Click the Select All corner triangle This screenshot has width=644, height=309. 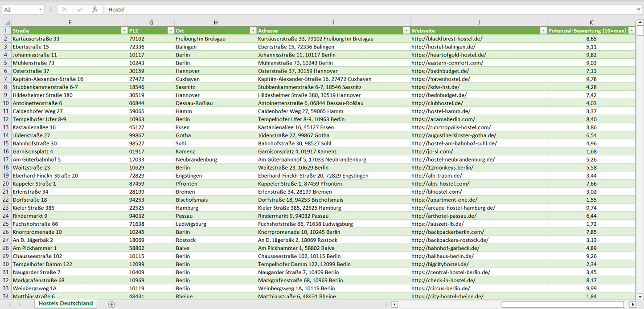[x=6, y=23]
